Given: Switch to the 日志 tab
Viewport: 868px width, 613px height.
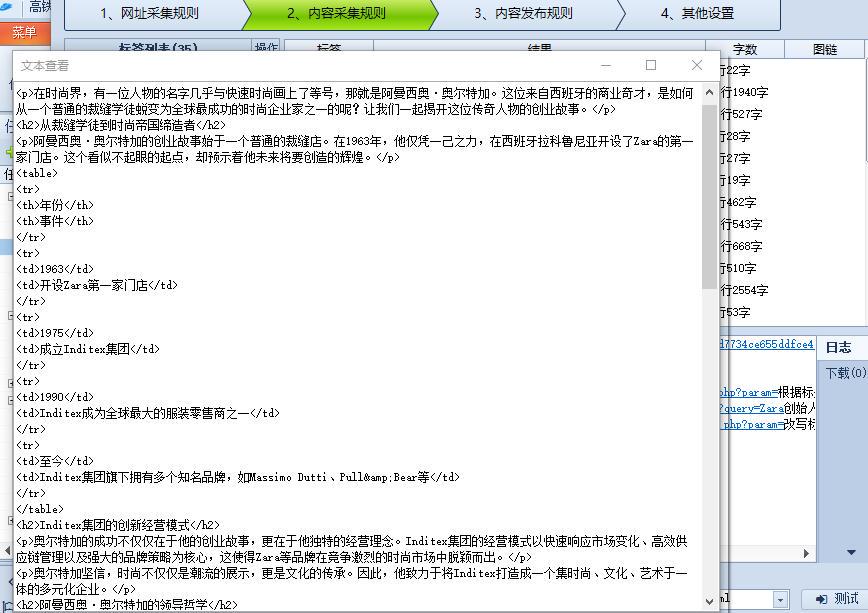Looking at the screenshot, I should (x=838, y=347).
